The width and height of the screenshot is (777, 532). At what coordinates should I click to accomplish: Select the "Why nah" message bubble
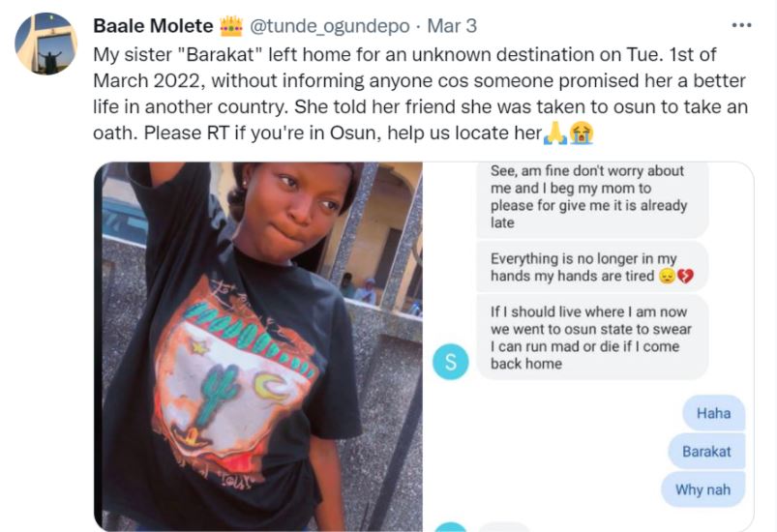point(702,488)
